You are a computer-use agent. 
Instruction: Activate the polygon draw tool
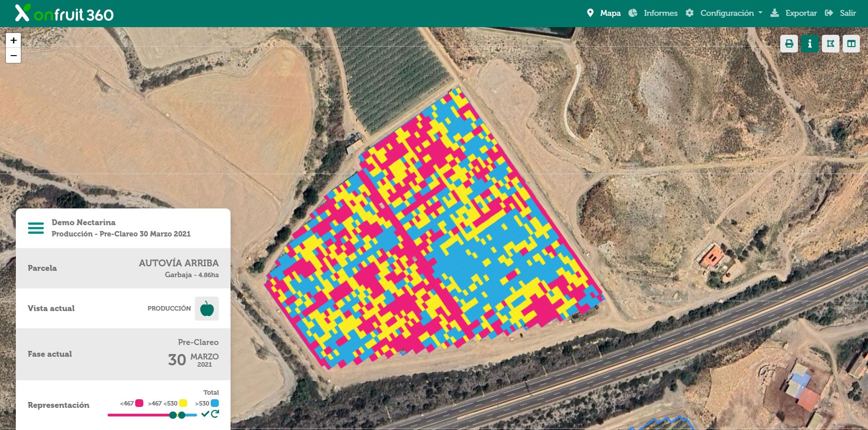(830, 44)
